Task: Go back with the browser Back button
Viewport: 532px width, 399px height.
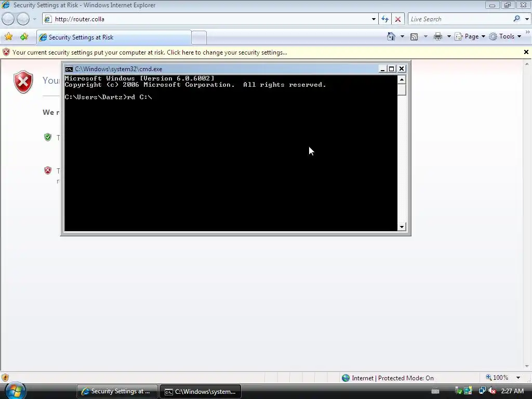Action: pyautogui.click(x=8, y=19)
